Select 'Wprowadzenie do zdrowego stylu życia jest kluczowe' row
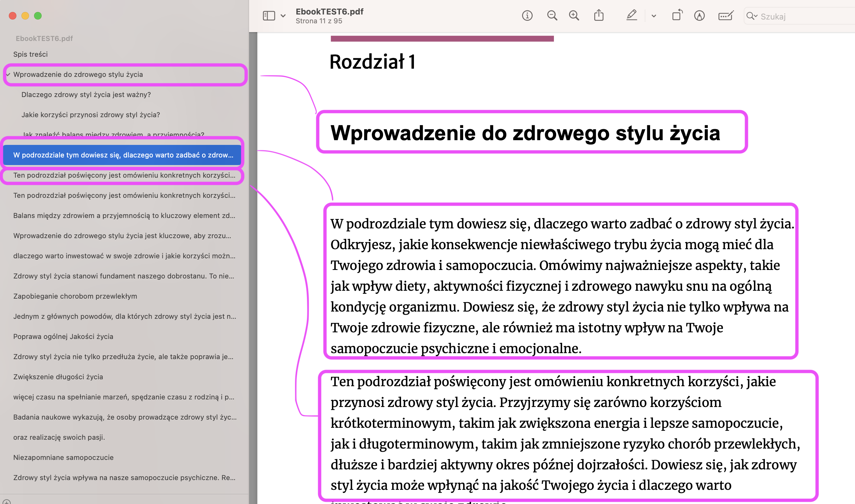Screen dimensions: 855x504 [122, 236]
